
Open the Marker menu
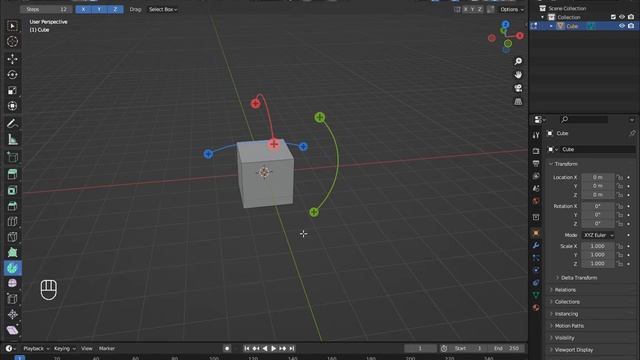[107, 349]
